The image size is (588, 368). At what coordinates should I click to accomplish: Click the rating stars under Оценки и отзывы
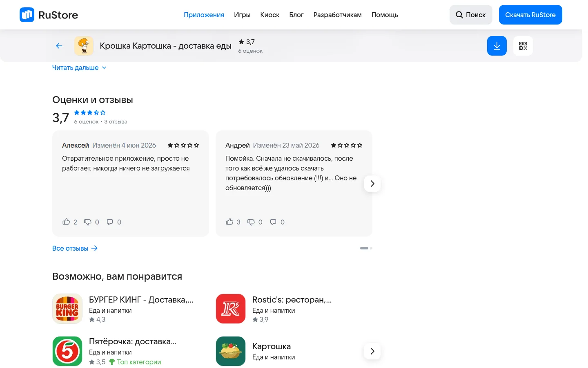coord(90,112)
